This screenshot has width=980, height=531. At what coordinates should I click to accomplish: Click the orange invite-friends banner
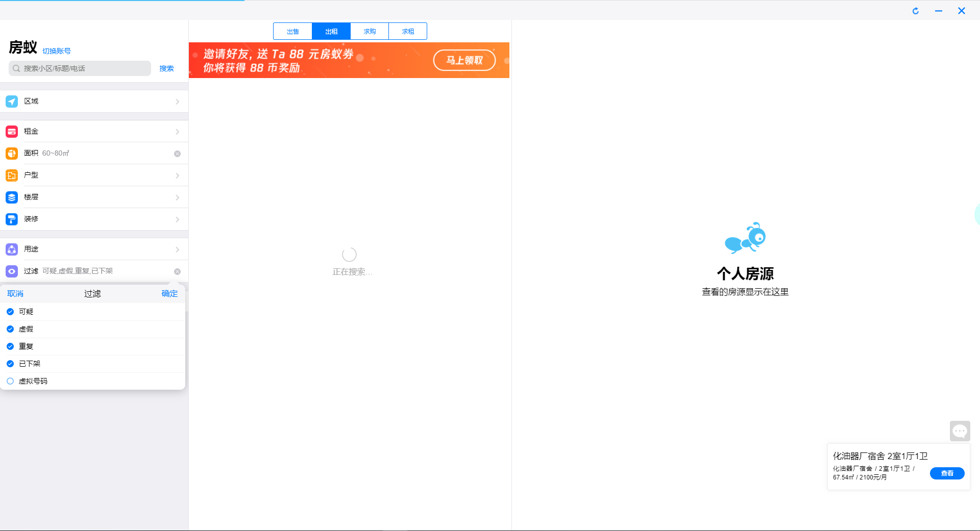(x=349, y=60)
